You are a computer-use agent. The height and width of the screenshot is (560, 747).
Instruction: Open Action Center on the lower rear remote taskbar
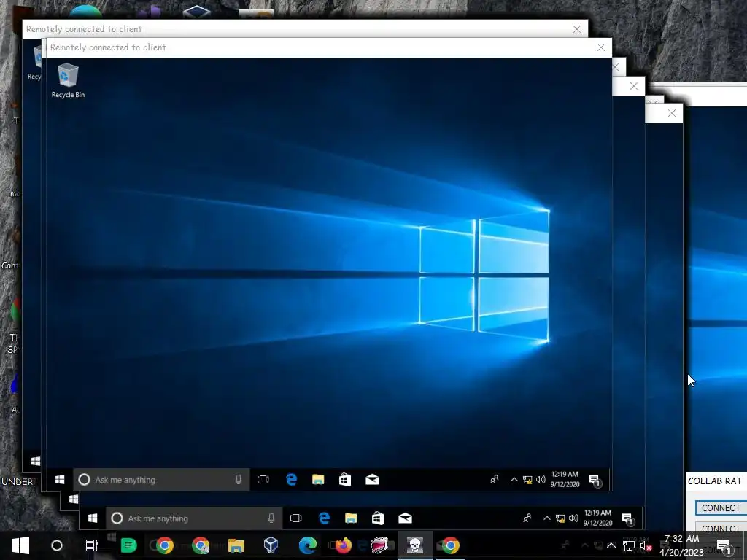pyautogui.click(x=627, y=518)
